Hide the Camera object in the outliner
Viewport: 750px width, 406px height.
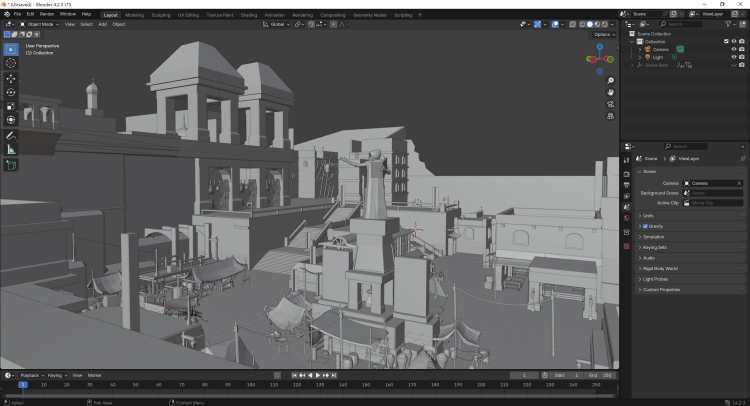pyautogui.click(x=733, y=49)
